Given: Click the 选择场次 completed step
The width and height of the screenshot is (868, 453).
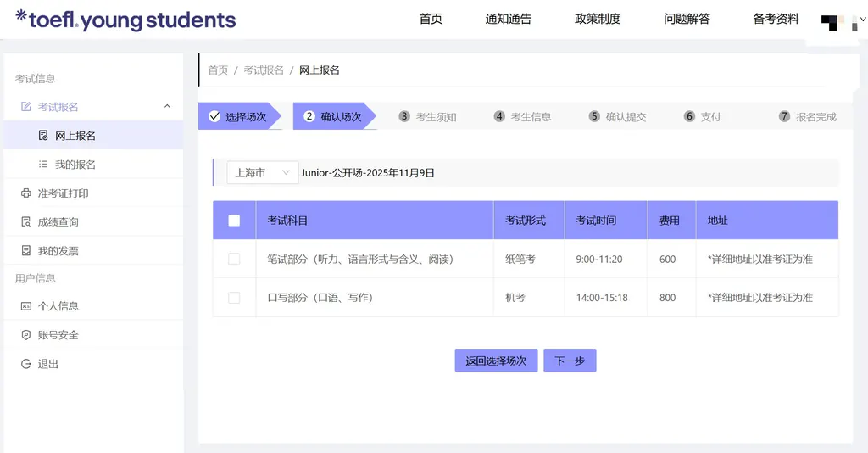Looking at the screenshot, I should (239, 117).
